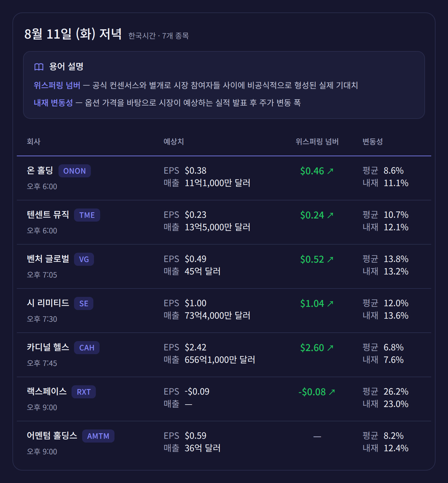Screen dimensions: 448x483
Task: Select the TME ticker badge
Action: pyautogui.click(x=87, y=215)
